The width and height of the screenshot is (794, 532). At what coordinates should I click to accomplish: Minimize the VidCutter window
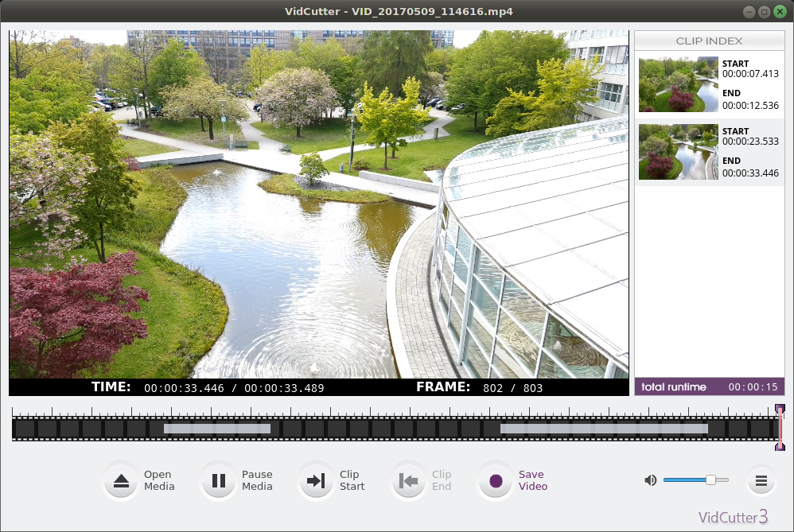(x=749, y=11)
